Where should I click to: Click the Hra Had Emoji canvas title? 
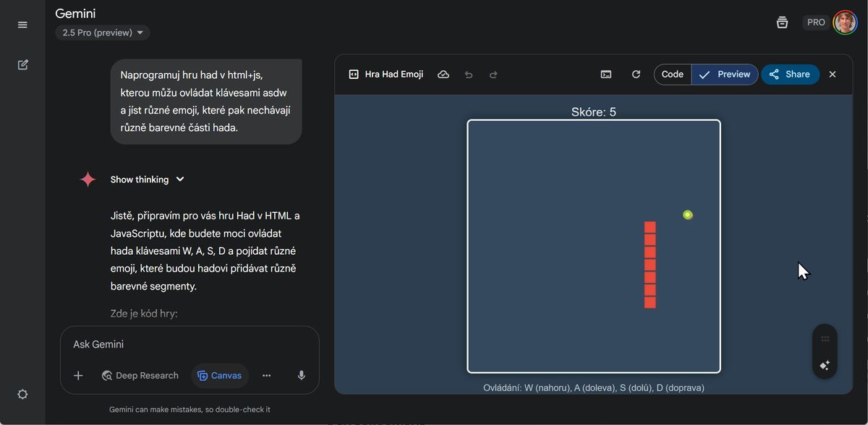393,74
